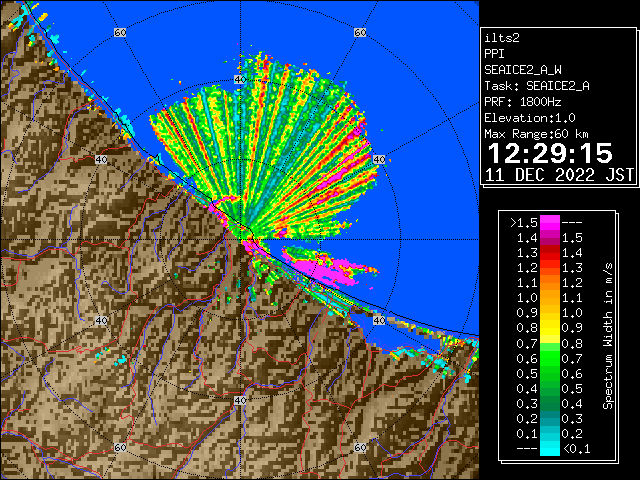Click the magenta swatch atop the color scale
The height and width of the screenshot is (480, 640).
click(x=550, y=223)
